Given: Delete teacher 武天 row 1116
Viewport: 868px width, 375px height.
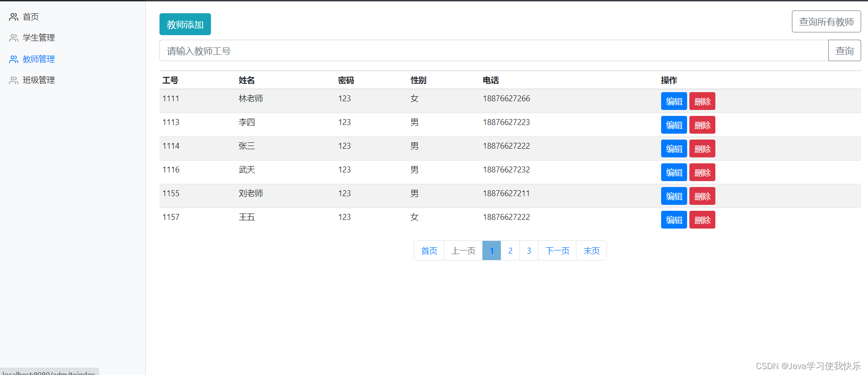Looking at the screenshot, I should click(x=702, y=172).
